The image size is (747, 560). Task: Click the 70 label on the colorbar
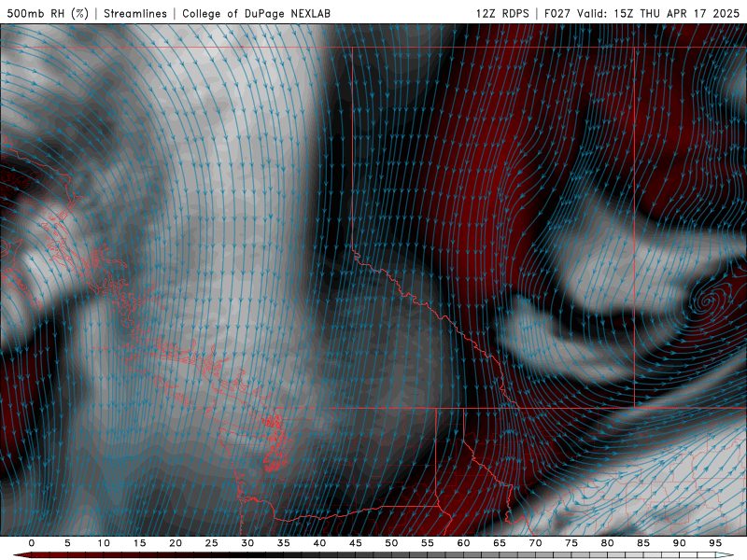click(x=535, y=543)
